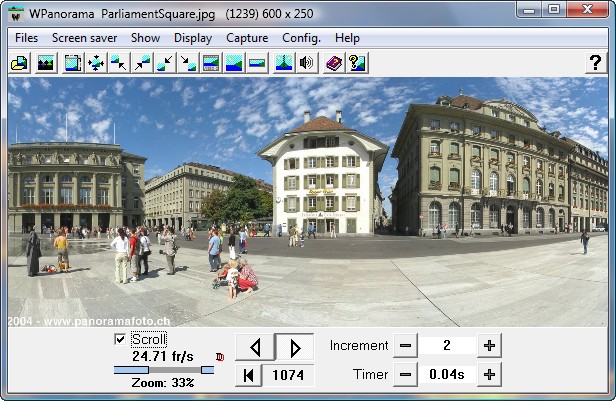Jump to panorama start button

248,375
